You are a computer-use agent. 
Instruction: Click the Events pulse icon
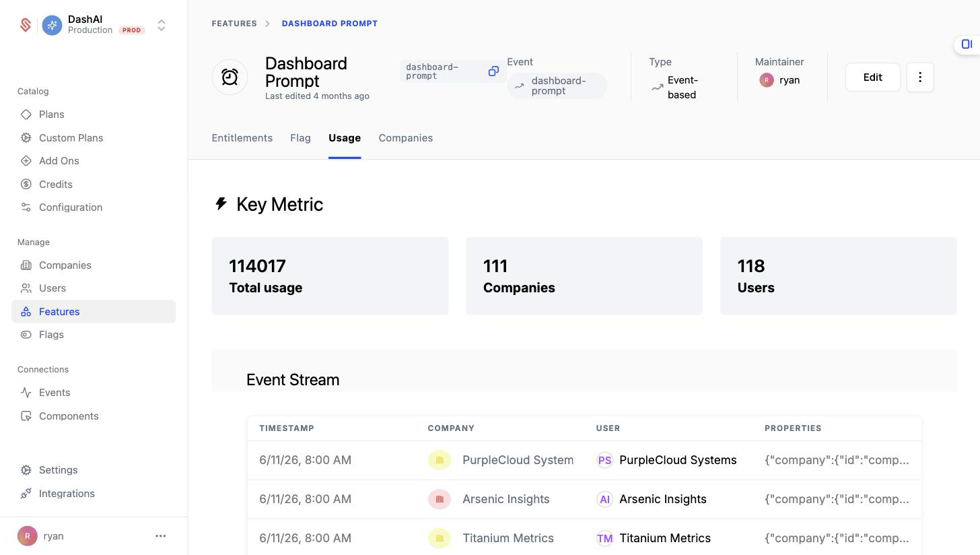pos(26,393)
